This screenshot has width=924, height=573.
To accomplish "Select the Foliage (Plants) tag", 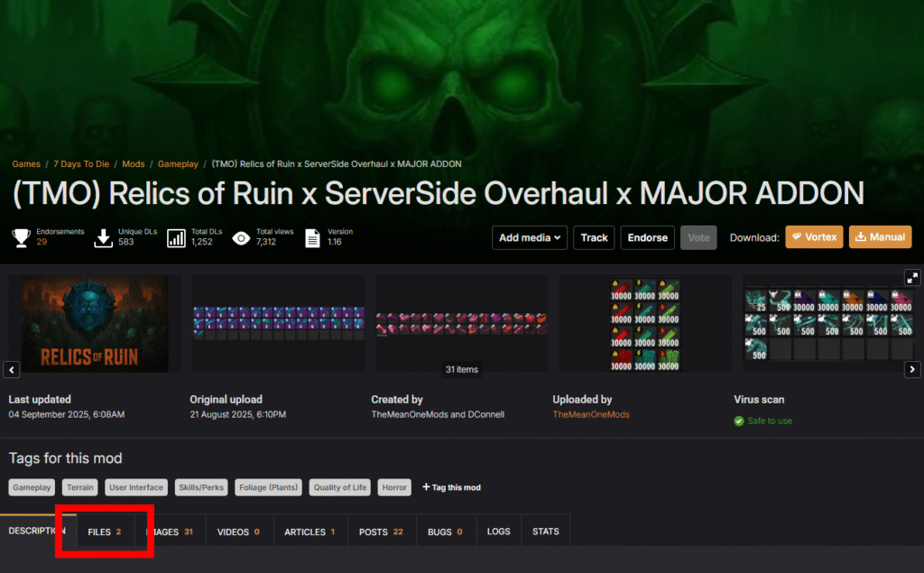I will click(269, 487).
